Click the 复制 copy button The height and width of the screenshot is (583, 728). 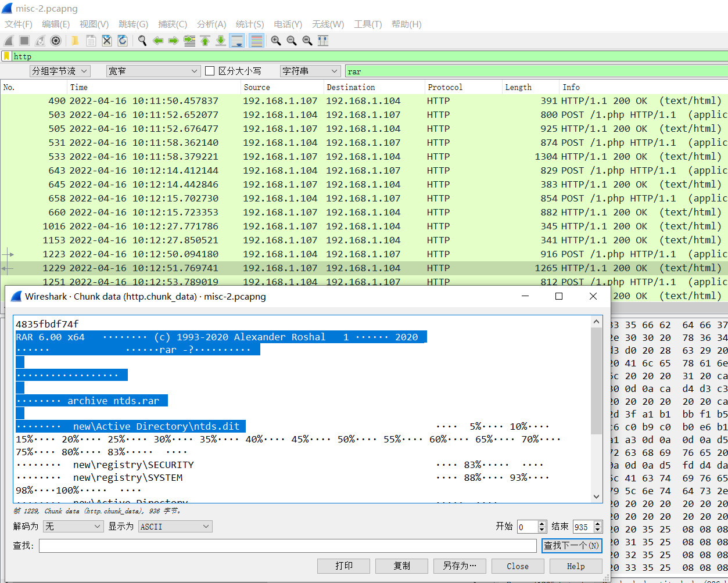pyautogui.click(x=402, y=566)
